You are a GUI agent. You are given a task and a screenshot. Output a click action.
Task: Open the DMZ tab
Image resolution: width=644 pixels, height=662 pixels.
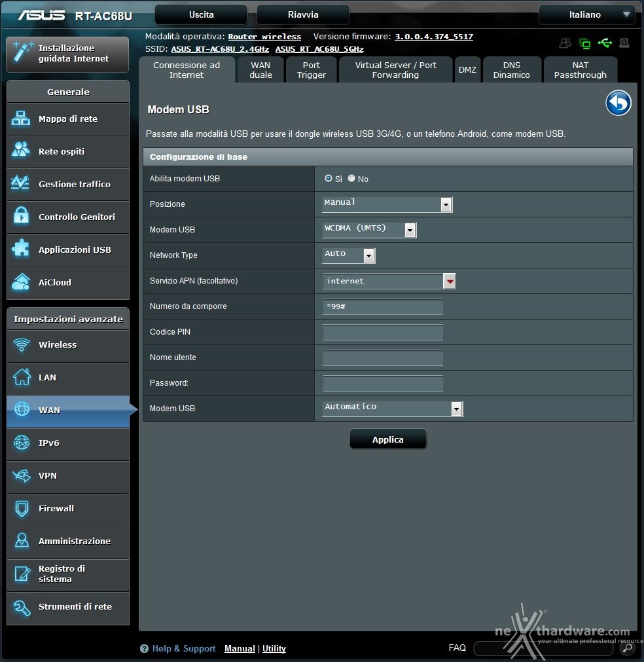pos(467,70)
